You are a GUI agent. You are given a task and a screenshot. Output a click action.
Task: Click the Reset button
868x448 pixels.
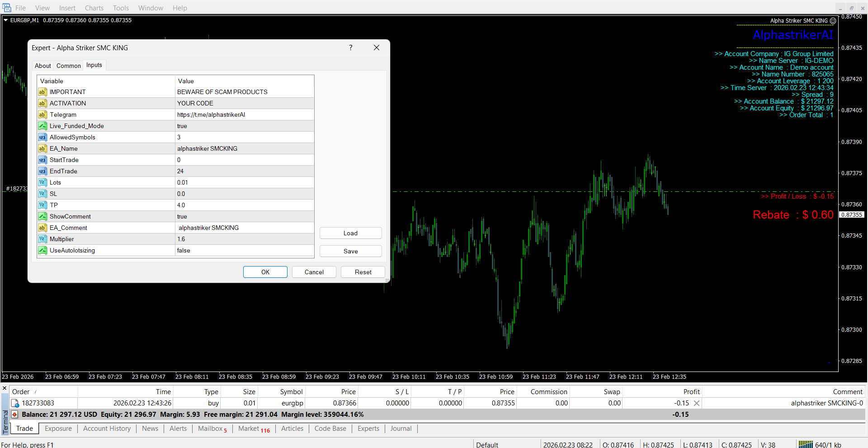click(363, 272)
